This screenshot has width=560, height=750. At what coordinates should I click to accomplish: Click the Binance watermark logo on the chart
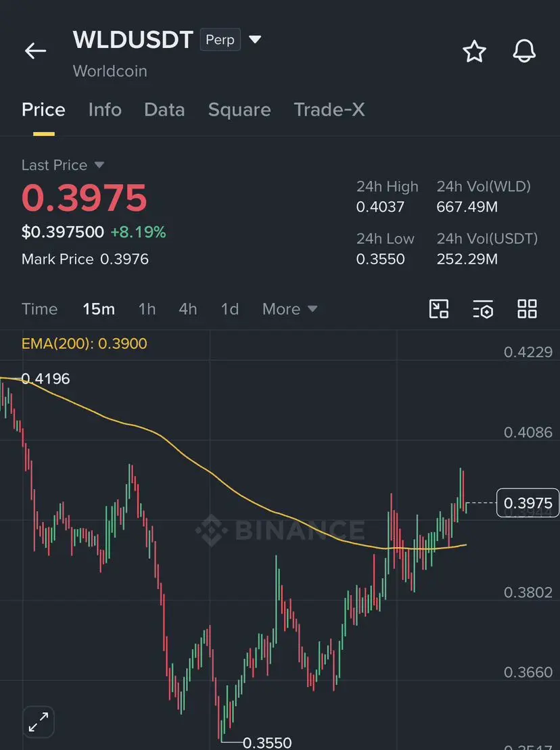coord(280,530)
